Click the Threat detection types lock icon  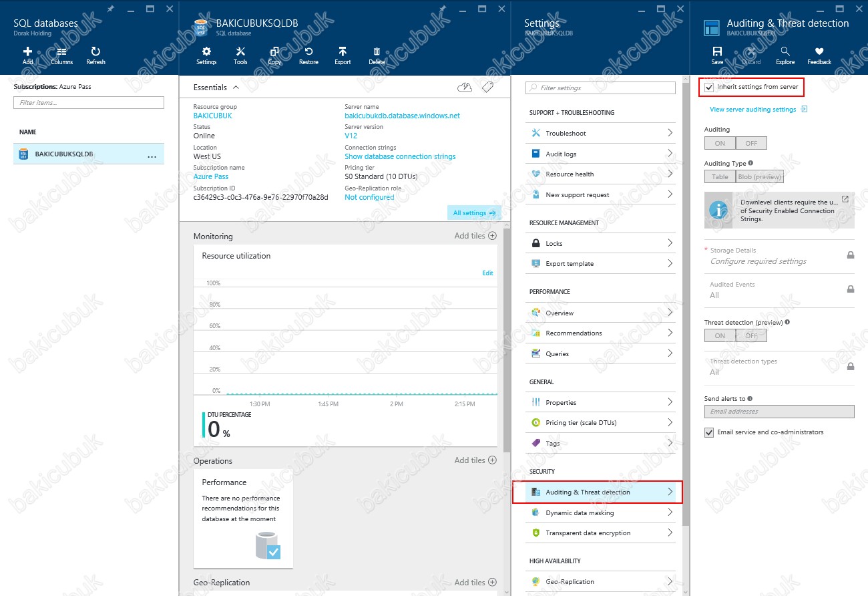(x=851, y=367)
